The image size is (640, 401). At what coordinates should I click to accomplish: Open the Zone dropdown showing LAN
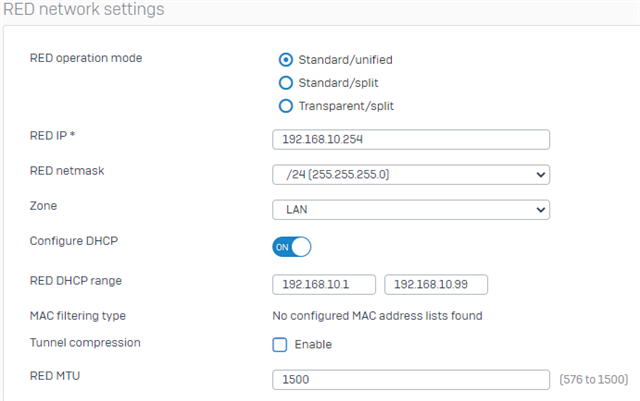pos(411,210)
